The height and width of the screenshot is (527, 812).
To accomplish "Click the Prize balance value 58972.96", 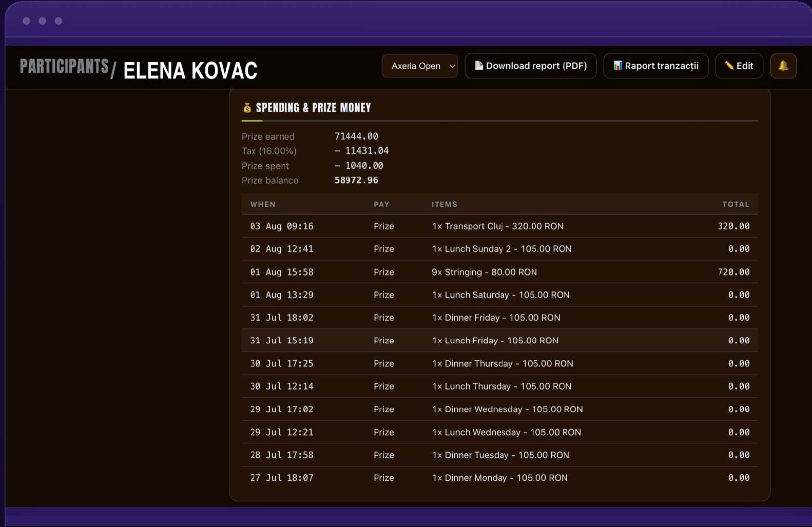I will (x=356, y=181).
